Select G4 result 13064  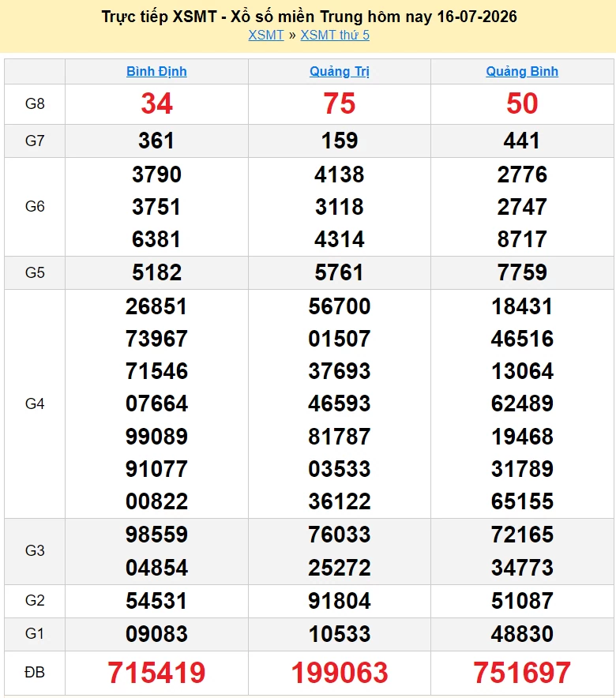522,371
